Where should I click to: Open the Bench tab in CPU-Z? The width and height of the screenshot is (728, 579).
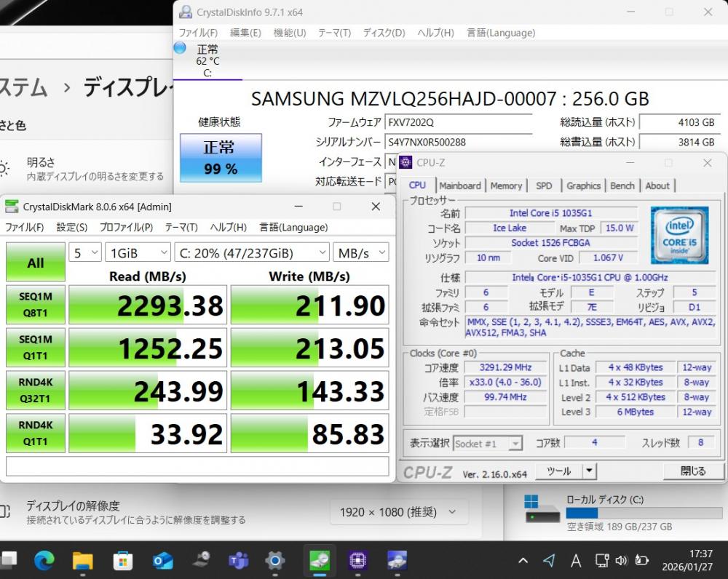click(622, 185)
